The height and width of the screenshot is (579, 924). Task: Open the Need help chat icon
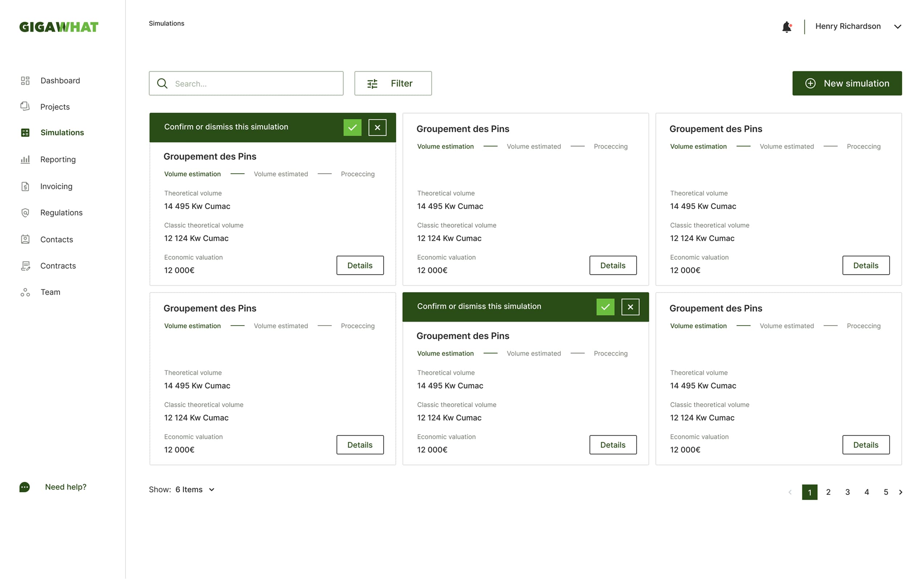[x=24, y=487]
